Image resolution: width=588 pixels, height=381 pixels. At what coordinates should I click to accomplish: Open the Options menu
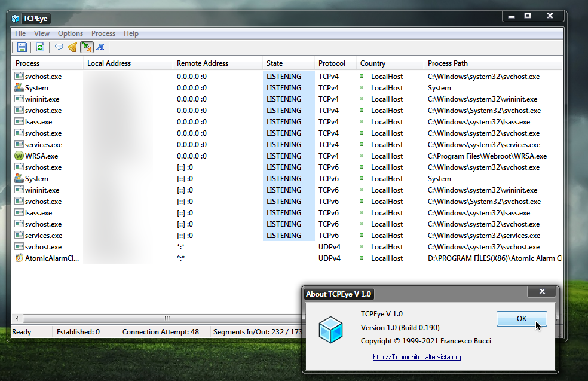[x=71, y=33]
